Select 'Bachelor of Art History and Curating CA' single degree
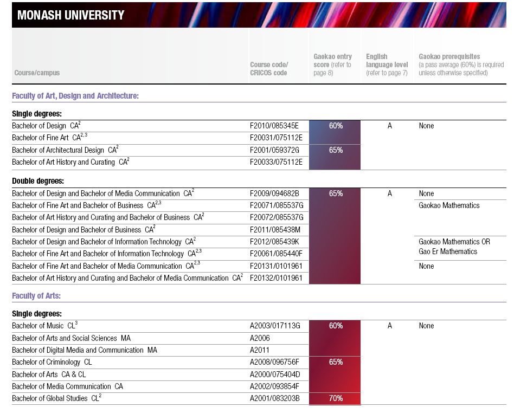This screenshot has width=514, height=420. click(71, 162)
